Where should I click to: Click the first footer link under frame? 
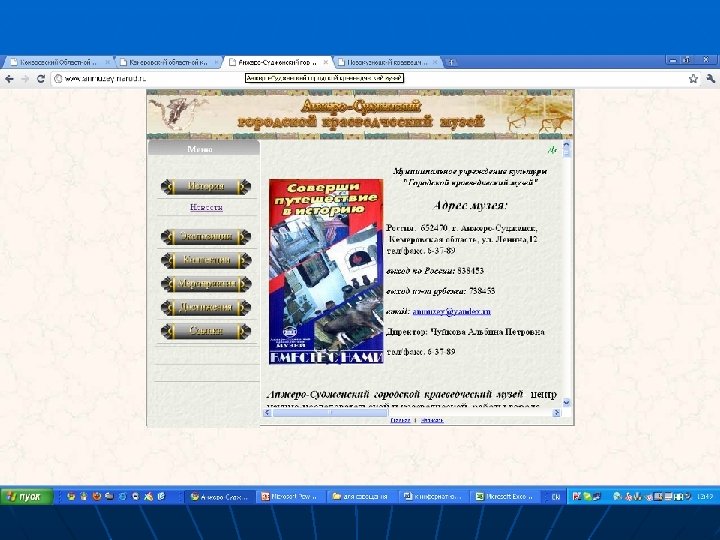click(400, 420)
